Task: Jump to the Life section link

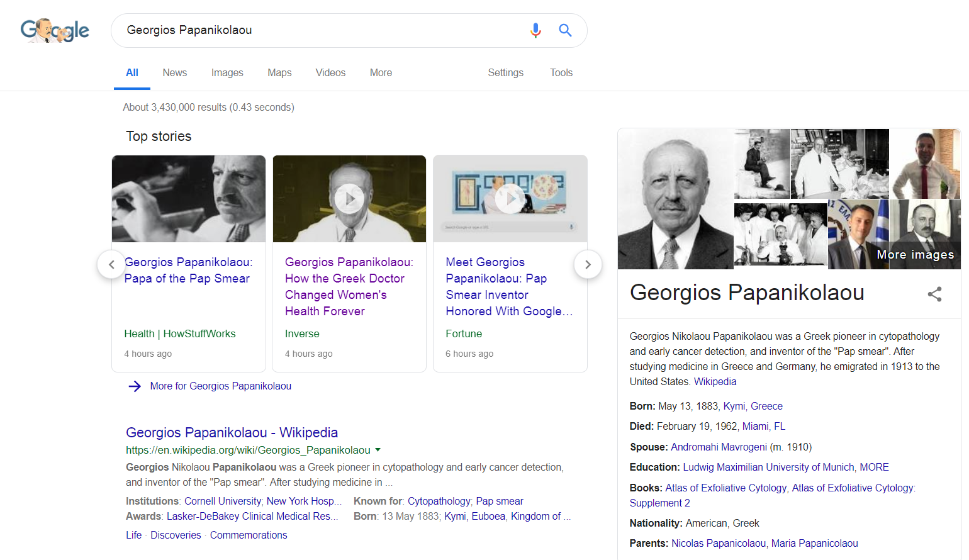Action: [x=134, y=535]
